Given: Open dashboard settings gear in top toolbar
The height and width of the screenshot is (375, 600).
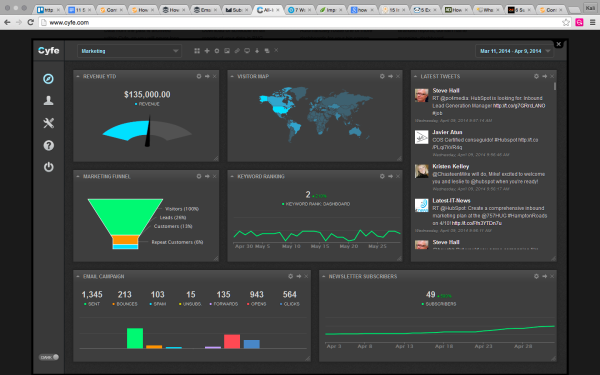Looking at the screenshot, I should tap(217, 51).
